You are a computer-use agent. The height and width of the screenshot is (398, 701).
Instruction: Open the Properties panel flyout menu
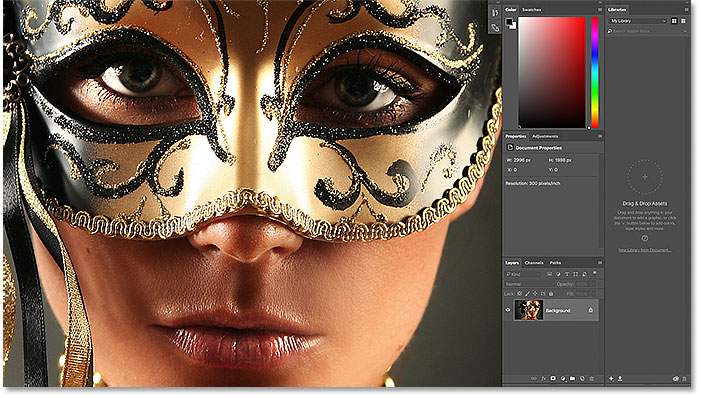tap(600, 136)
